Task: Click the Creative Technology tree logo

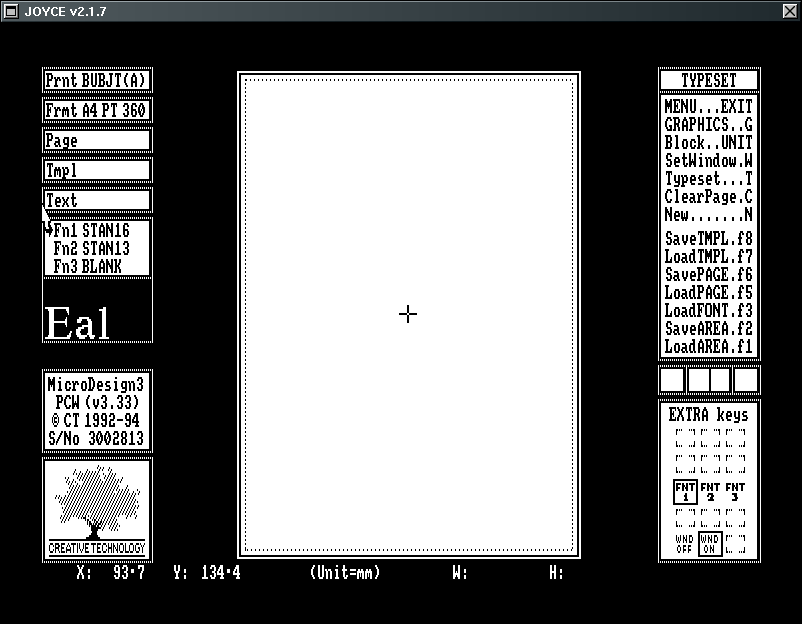Action: click(x=97, y=507)
